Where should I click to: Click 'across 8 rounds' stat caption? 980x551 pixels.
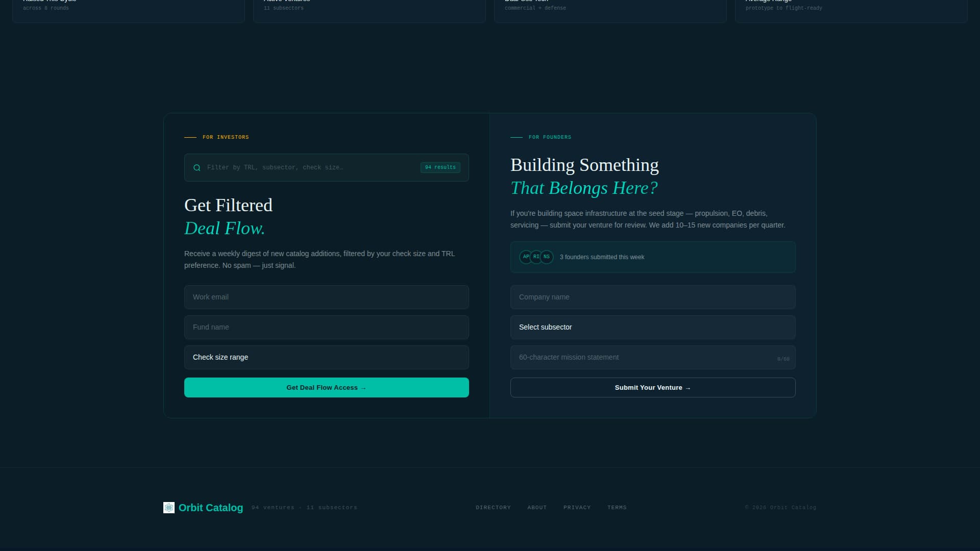click(x=46, y=8)
